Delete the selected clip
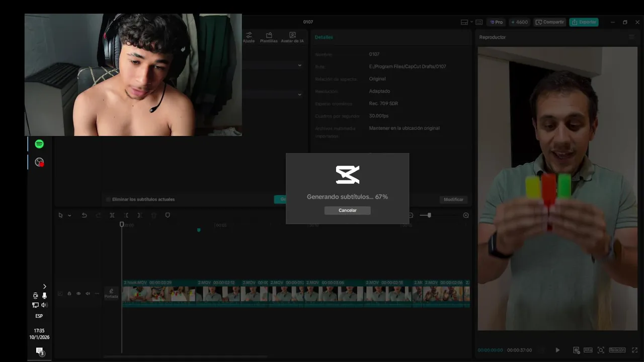 coord(154,215)
